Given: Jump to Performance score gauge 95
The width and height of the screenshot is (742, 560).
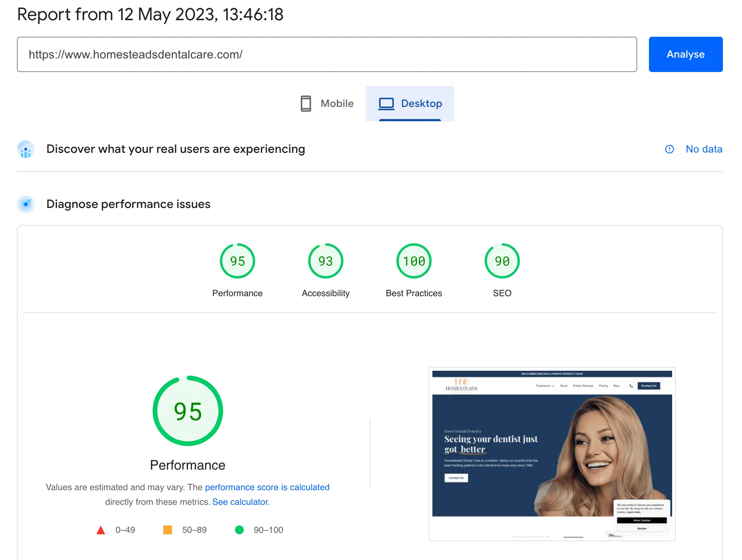Looking at the screenshot, I should 238,261.
